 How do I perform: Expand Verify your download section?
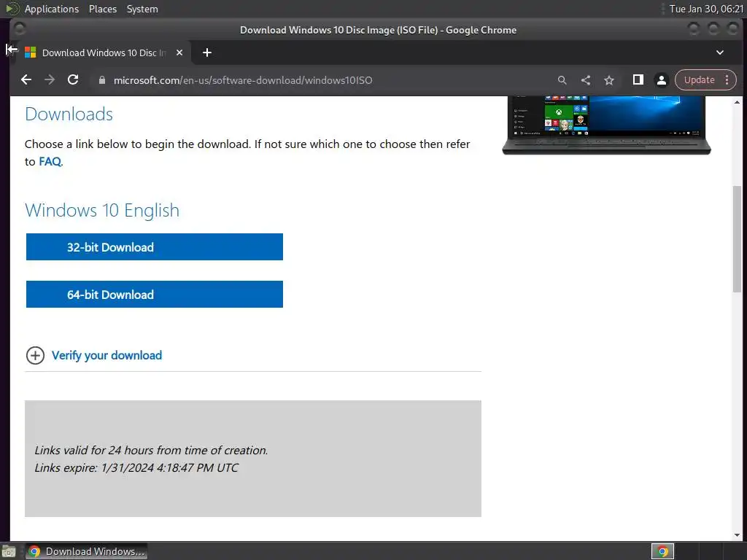(x=35, y=355)
